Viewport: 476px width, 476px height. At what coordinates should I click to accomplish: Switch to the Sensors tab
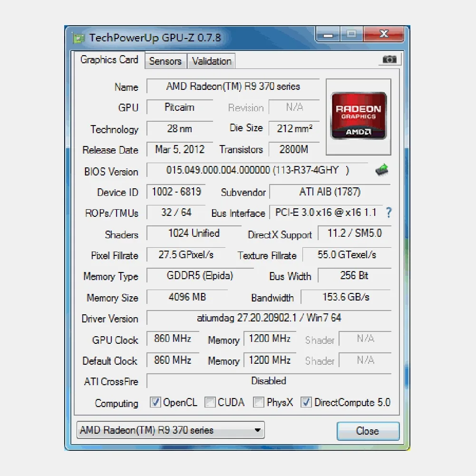click(x=165, y=61)
